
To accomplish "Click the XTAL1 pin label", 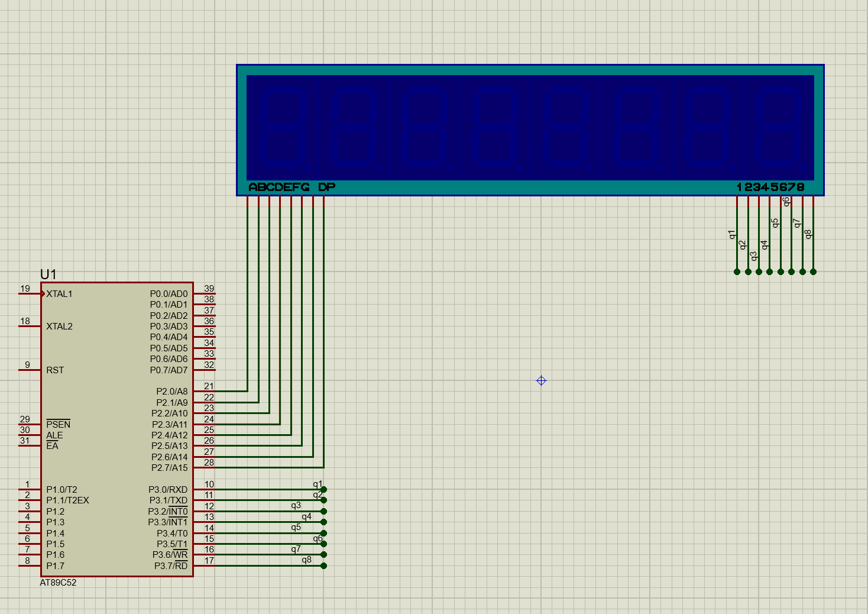I will (59, 294).
